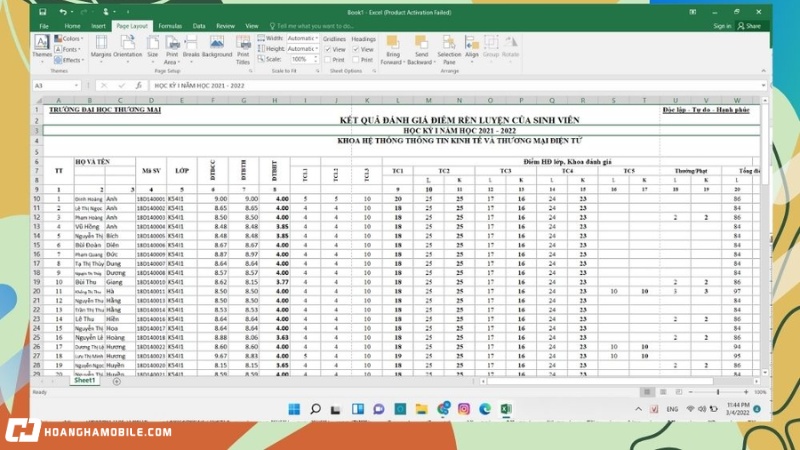800x450 pixels.
Task: Click the Share button
Action: [x=749, y=26]
